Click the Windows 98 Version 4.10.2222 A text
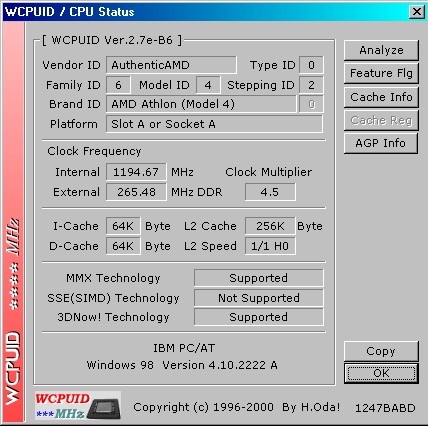Image resolution: width=428 pixels, height=427 pixels. [182, 365]
